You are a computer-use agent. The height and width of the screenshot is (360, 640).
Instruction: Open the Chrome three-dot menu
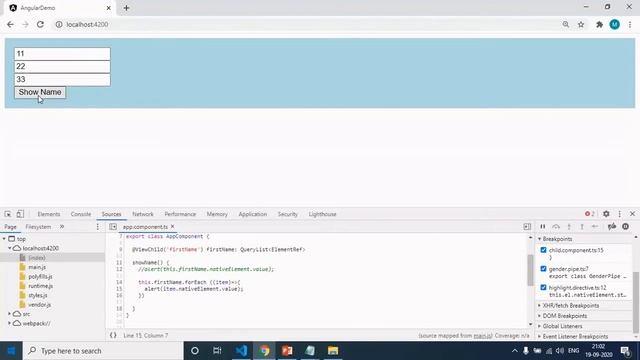630,24
